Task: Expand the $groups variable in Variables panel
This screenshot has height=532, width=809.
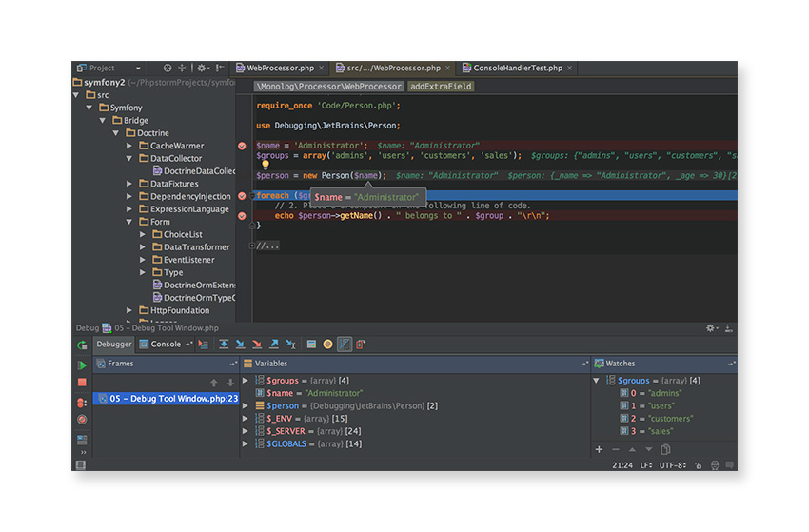Action: [x=246, y=381]
